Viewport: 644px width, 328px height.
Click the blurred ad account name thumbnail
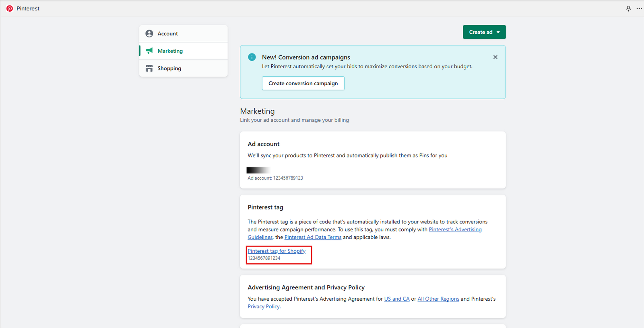(x=258, y=170)
